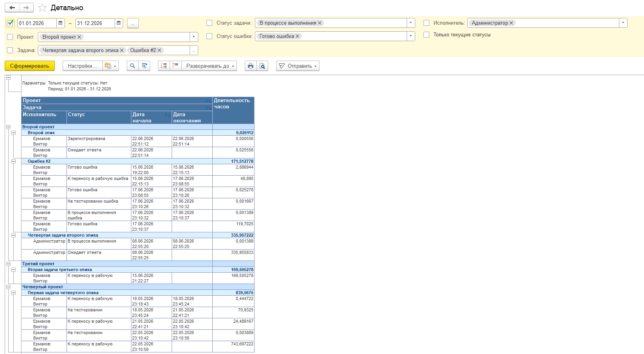The width and height of the screenshot is (644, 354).
Task: Click inside the Задача filter field
Action: [114, 50]
